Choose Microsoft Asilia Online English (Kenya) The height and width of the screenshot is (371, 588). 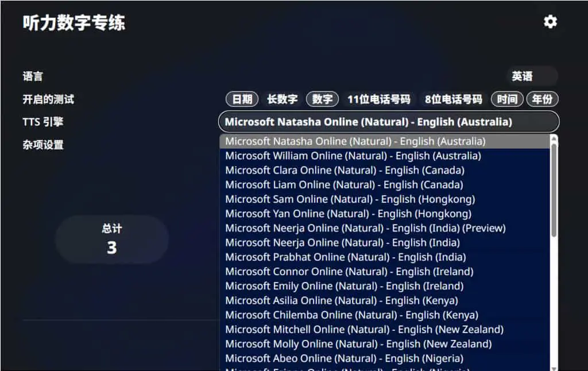point(385,300)
